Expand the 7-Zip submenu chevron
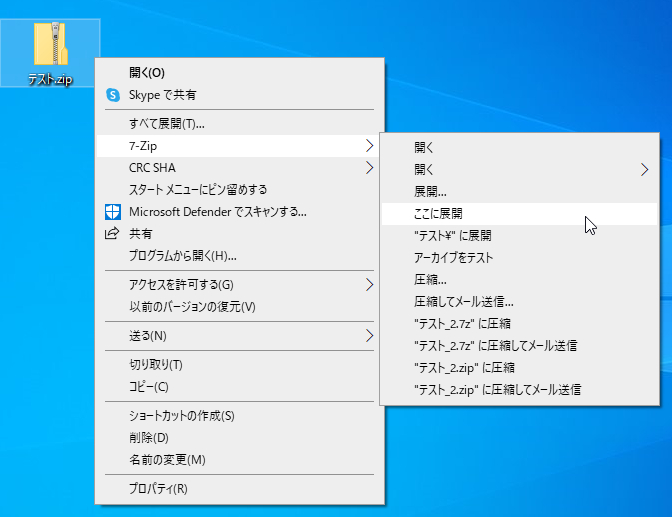 tap(369, 146)
